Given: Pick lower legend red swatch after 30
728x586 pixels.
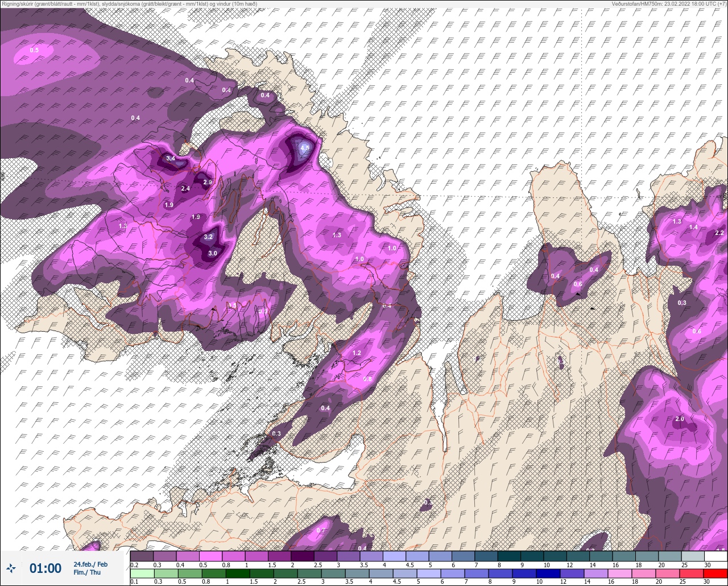Looking at the screenshot, I should [716, 573].
